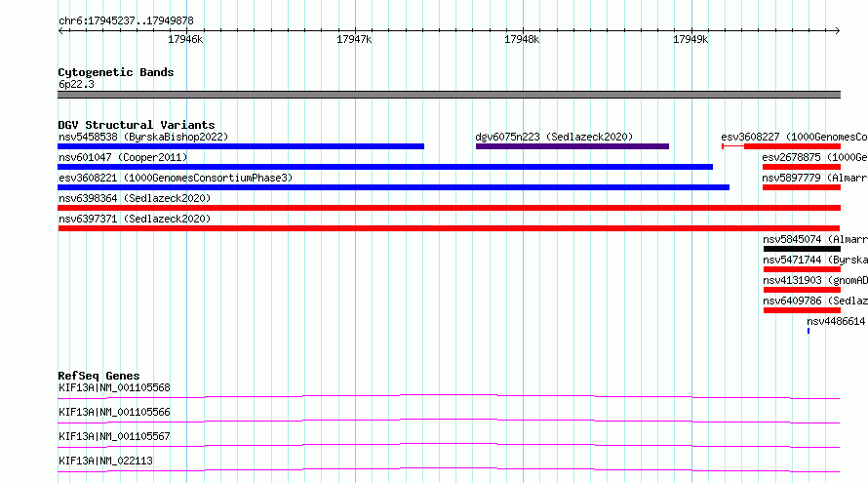Image resolution: width=868 pixels, height=483 pixels.
Task: Open the dgv6075n223 (Sedlazeck2020) variant label
Action: point(554,137)
